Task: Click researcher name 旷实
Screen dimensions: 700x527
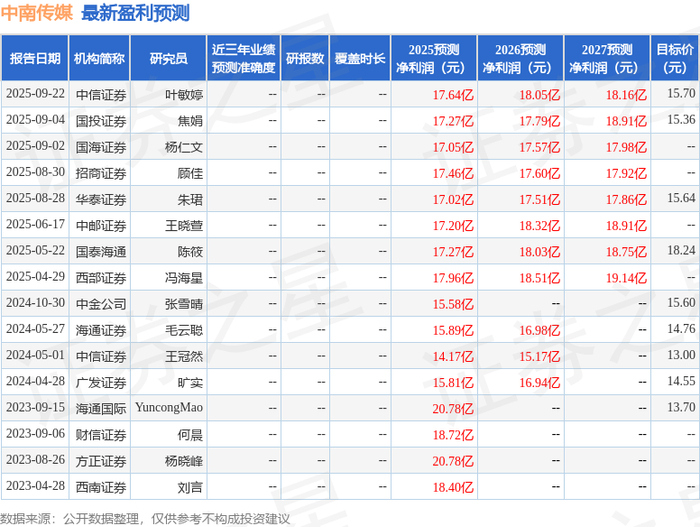Action: pos(190,382)
